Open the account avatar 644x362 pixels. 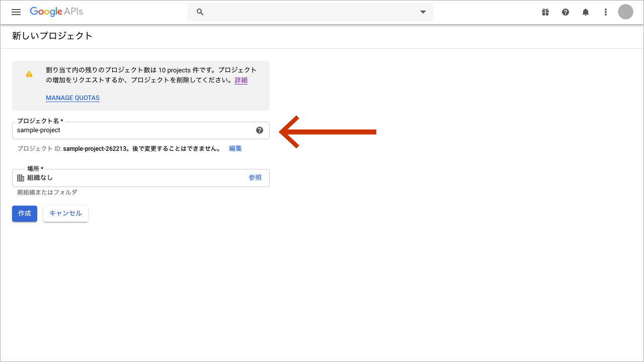tap(625, 12)
